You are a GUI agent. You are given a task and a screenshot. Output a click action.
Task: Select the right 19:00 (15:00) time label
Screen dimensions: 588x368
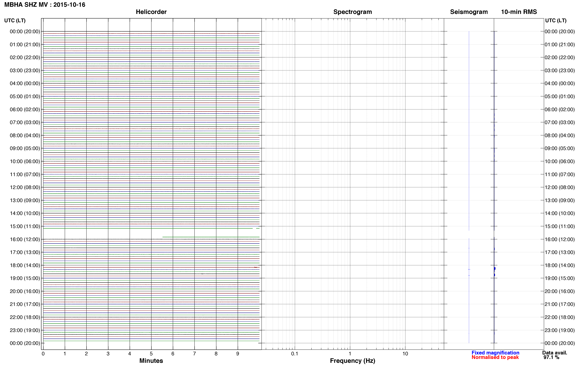point(560,278)
